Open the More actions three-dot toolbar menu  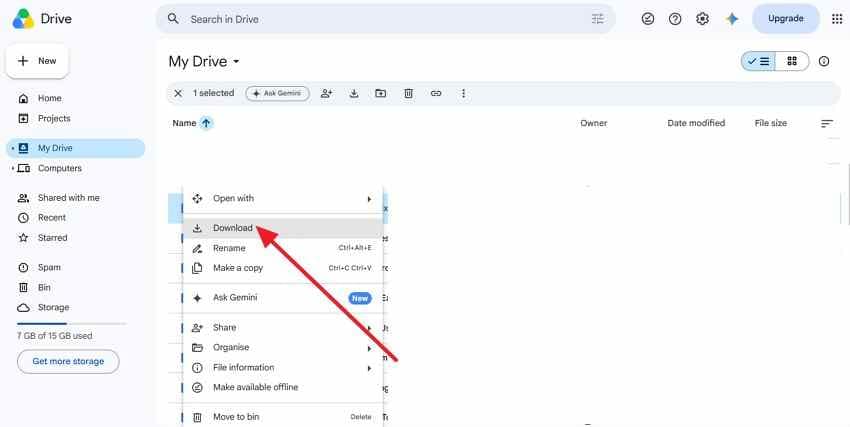pyautogui.click(x=463, y=93)
